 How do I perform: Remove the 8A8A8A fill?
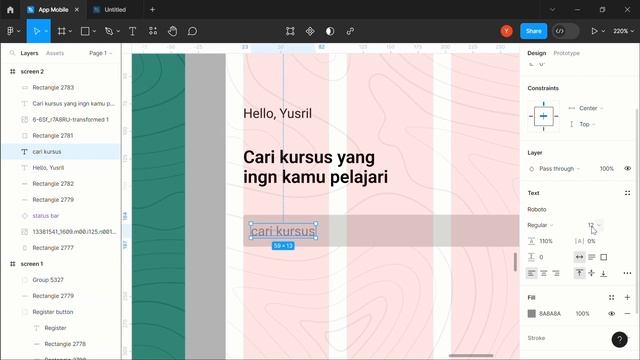pos(627,313)
